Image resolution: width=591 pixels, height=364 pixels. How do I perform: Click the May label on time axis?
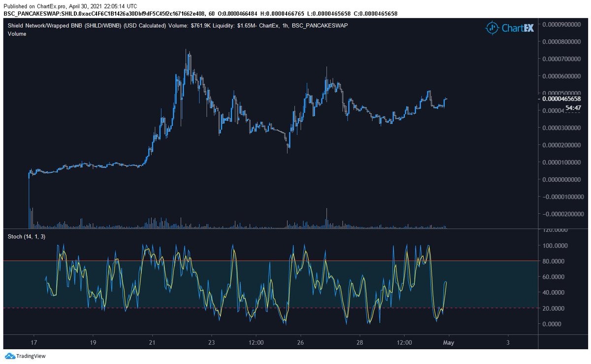tap(449, 342)
